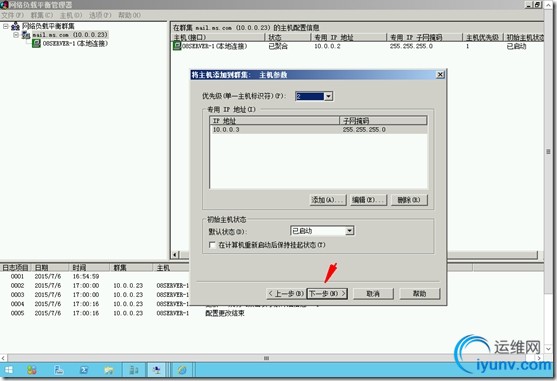Click left arrow of outer horizontal scrollbar
Image resolution: width=557 pixels, height=381 pixels.
coord(4,358)
